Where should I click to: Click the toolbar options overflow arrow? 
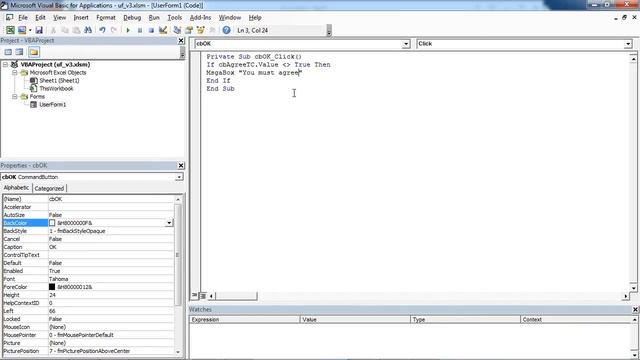coord(329,31)
